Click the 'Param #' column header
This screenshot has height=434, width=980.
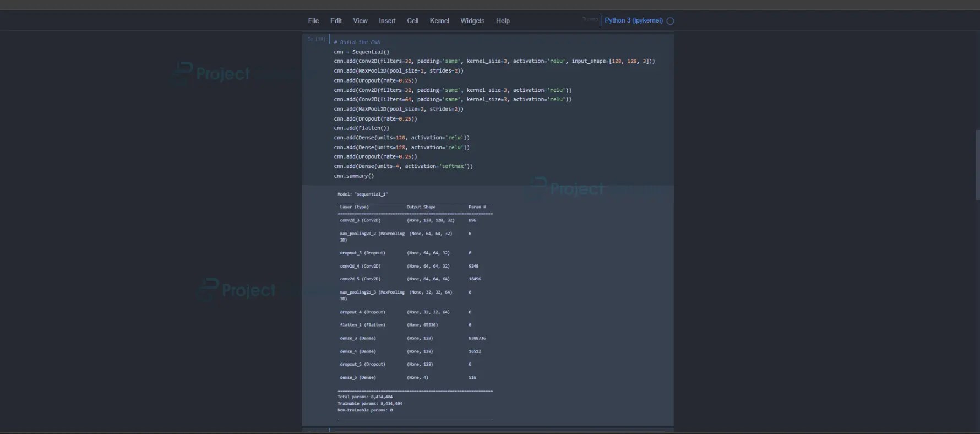(477, 207)
